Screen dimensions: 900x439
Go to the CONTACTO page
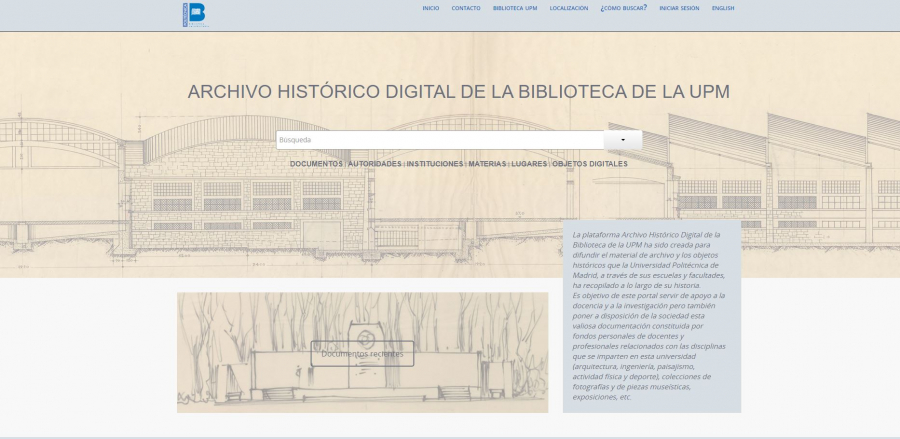[465, 8]
